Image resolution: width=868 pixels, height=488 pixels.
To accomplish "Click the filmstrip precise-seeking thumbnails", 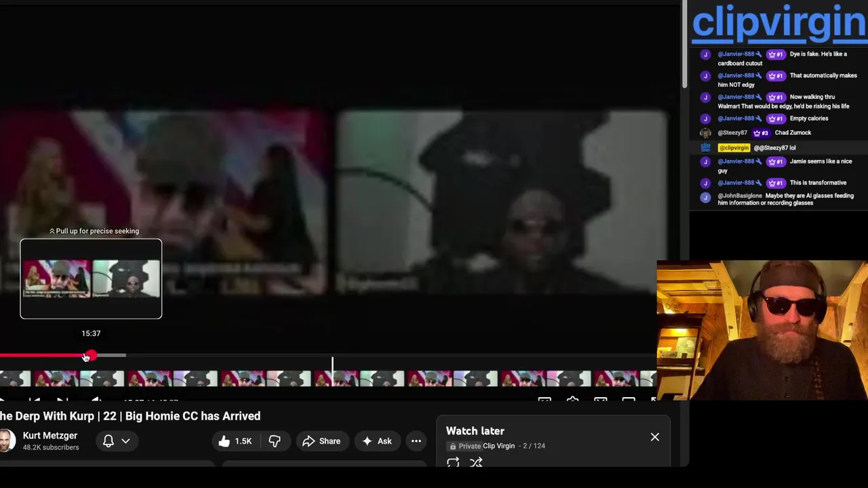I will [x=328, y=379].
